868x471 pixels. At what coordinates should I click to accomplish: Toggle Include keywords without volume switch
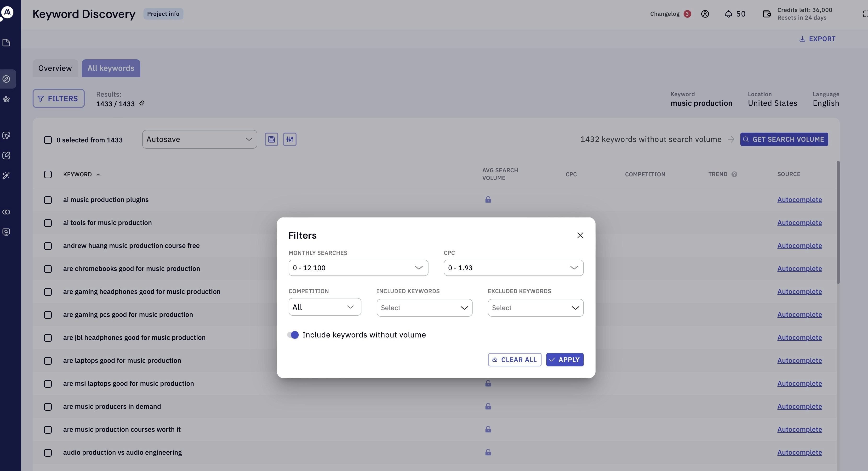[x=293, y=335]
